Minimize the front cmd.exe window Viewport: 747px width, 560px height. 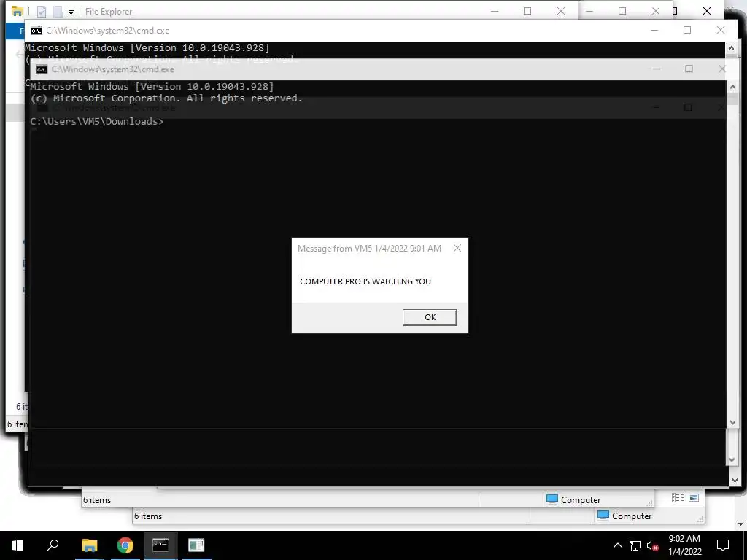point(656,69)
